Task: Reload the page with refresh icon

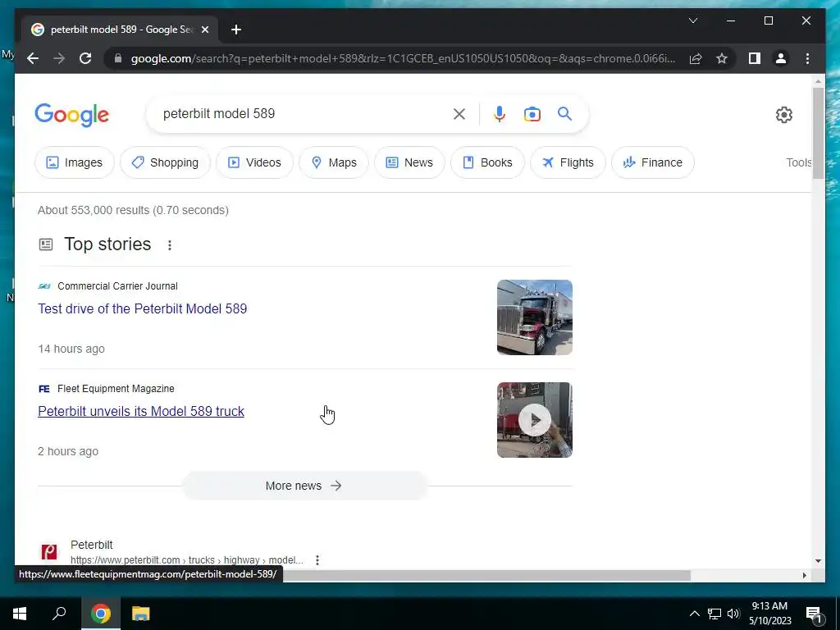Action: tap(85, 58)
